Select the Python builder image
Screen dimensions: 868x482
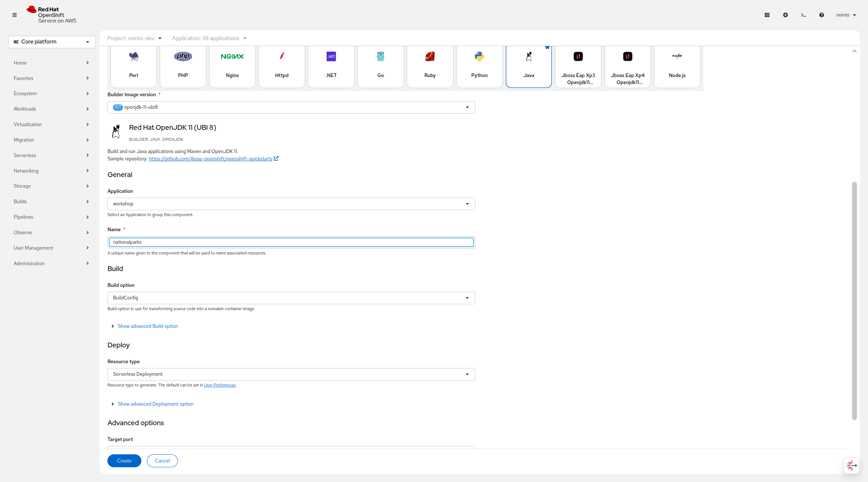click(x=479, y=67)
